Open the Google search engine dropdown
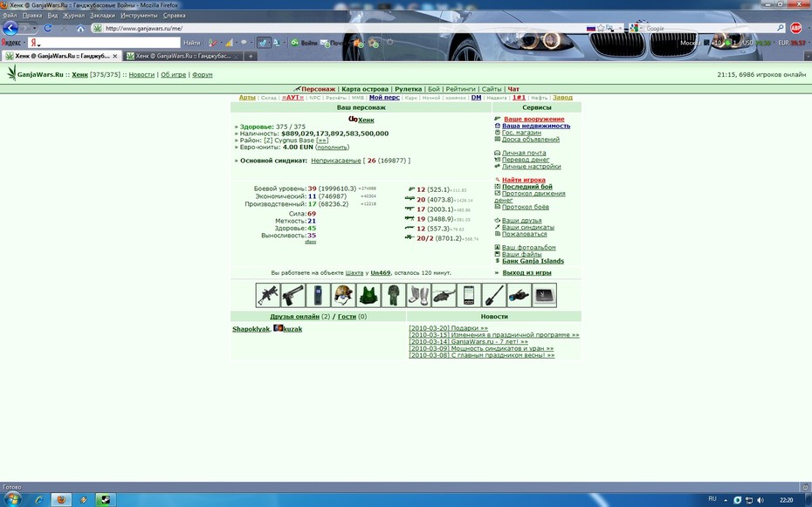 636,28
